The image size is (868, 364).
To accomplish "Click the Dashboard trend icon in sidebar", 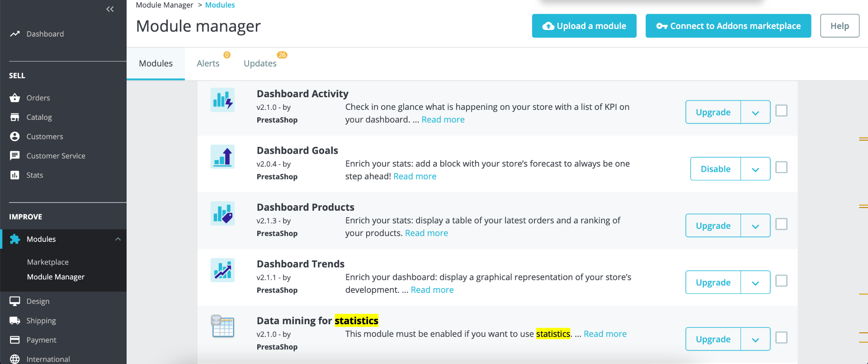I will pos(15,34).
